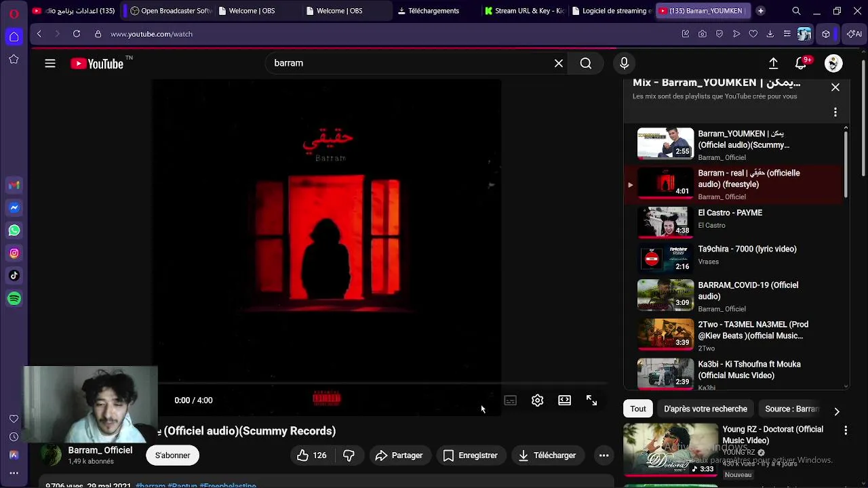Open Opera sidebar three-dot setup
868x488 pixels.
(14, 473)
